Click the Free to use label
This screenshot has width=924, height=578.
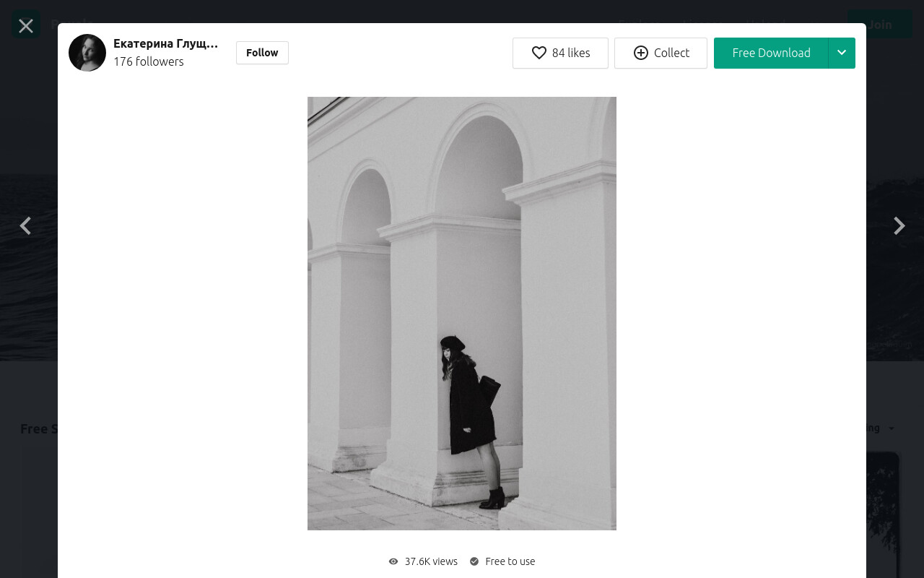coord(510,561)
